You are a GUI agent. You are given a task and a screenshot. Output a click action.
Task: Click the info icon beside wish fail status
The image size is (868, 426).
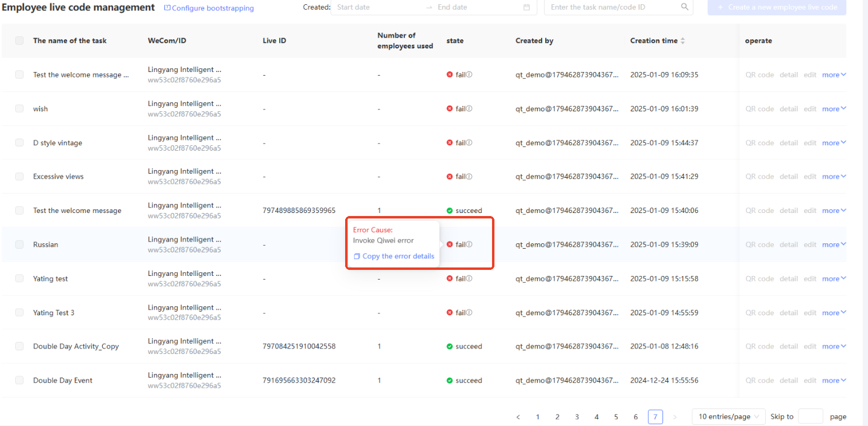(x=469, y=109)
